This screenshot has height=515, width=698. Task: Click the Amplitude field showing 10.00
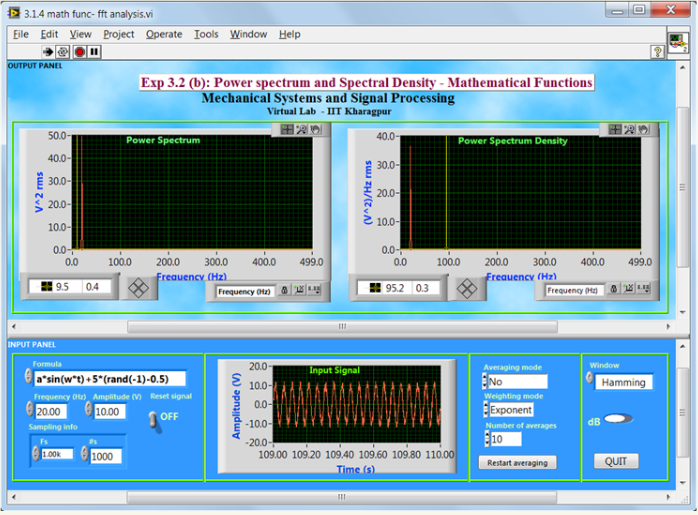[x=110, y=412]
